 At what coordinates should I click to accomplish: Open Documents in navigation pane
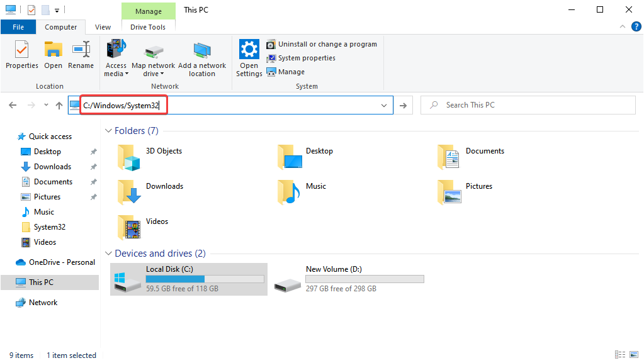47,181
